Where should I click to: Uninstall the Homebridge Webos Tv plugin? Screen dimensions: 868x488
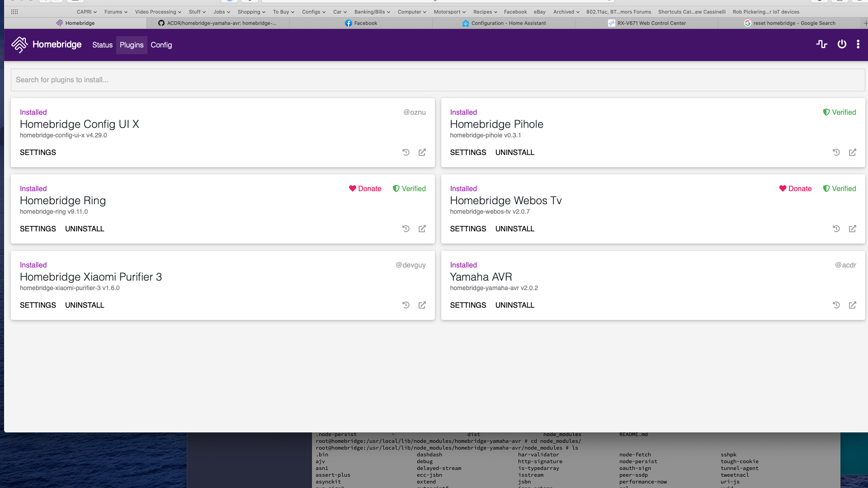[515, 229]
